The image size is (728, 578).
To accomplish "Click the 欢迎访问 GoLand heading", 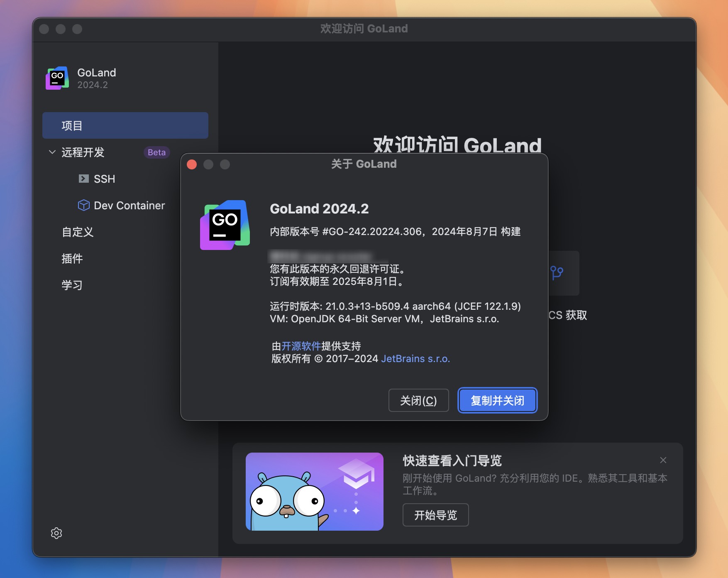I will [457, 144].
